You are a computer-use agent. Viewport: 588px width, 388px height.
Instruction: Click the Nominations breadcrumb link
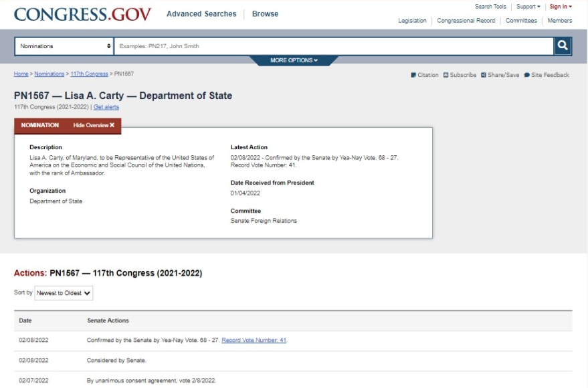[49, 74]
